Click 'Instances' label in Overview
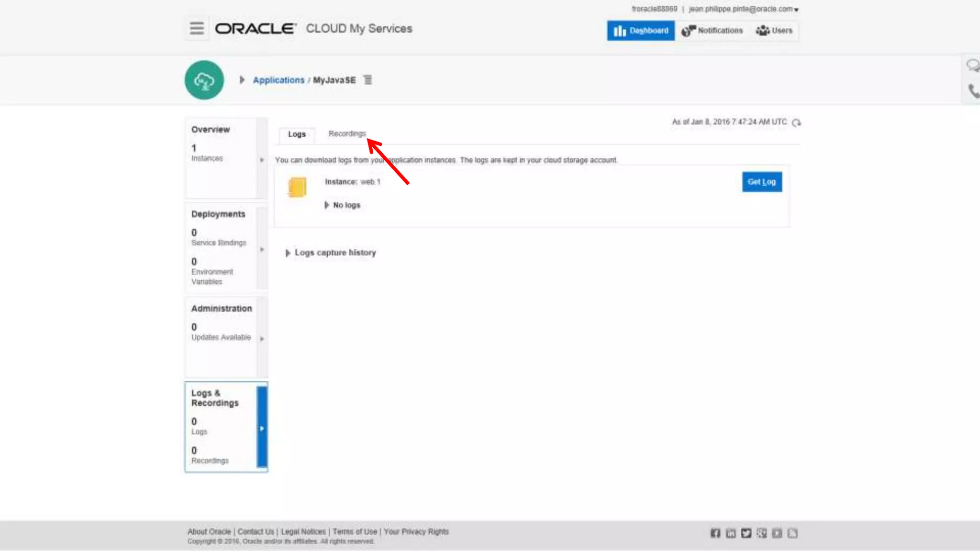The image size is (980, 551). point(207,158)
